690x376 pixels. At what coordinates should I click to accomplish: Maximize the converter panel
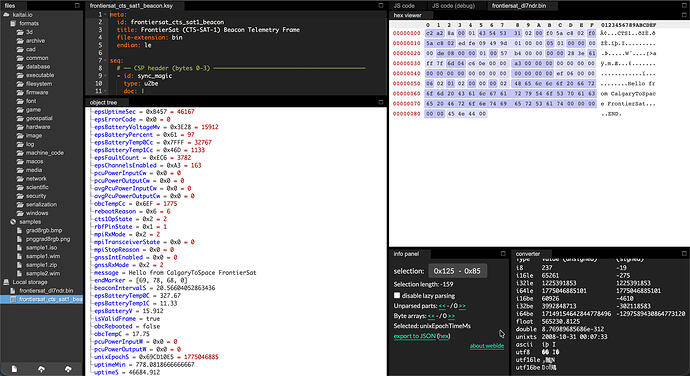684,254
